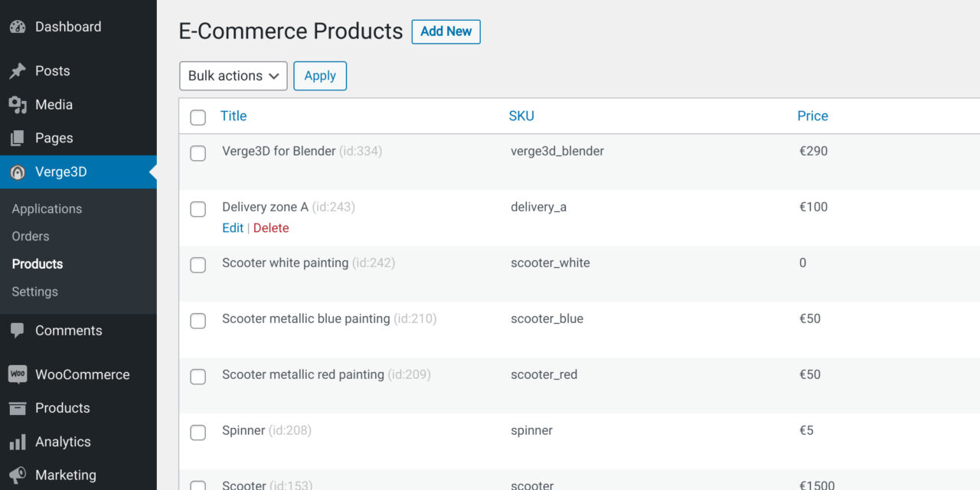Click Edit link under Delivery zone A
This screenshot has width=980, height=490.
tap(233, 228)
